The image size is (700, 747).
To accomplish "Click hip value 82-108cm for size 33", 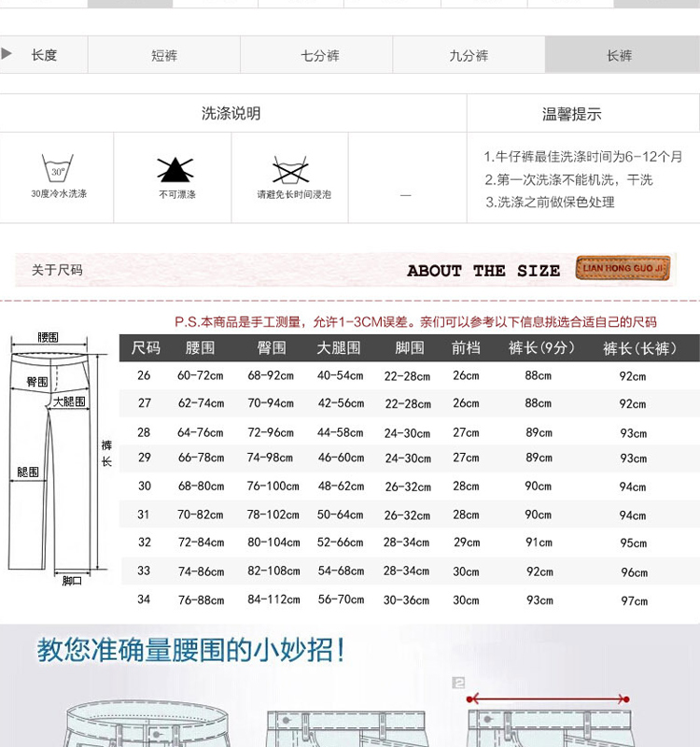I will pos(273,571).
